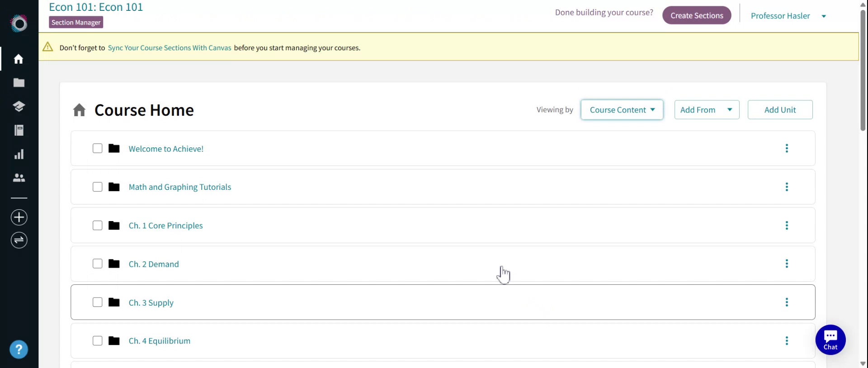Tick the Ch. 2 Demand checkbox
This screenshot has height=368, width=868.
(98, 264)
